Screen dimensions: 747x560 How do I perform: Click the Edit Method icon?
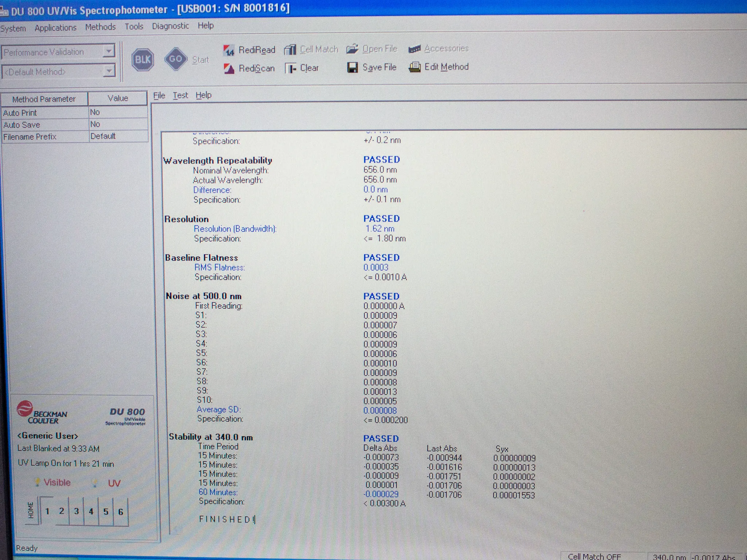coord(414,67)
